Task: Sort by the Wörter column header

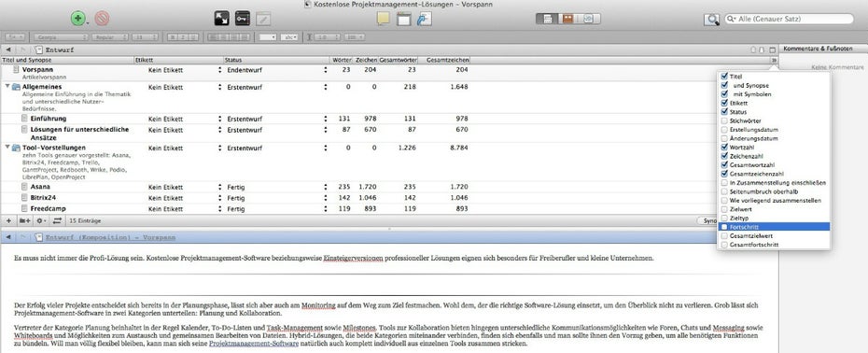Action: [x=341, y=60]
